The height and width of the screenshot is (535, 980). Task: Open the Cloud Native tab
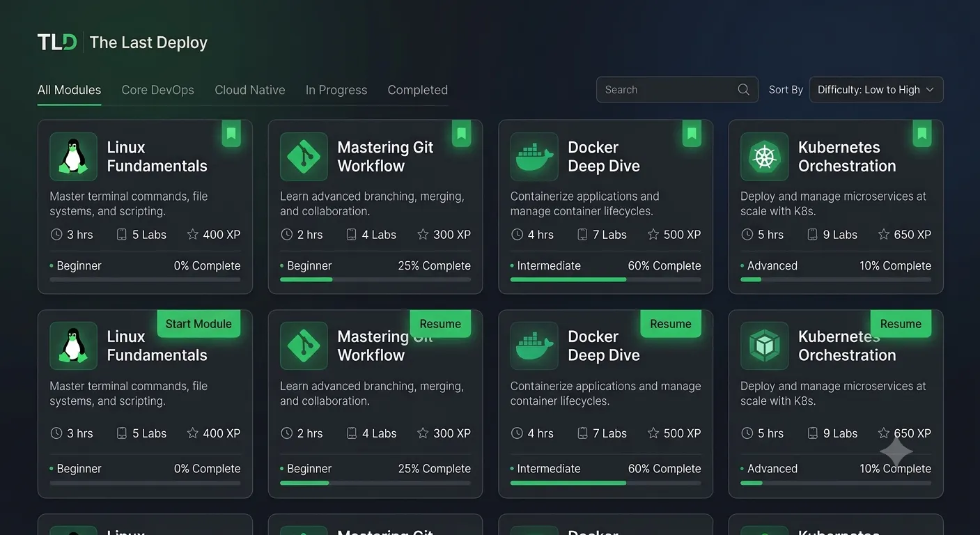tap(250, 90)
